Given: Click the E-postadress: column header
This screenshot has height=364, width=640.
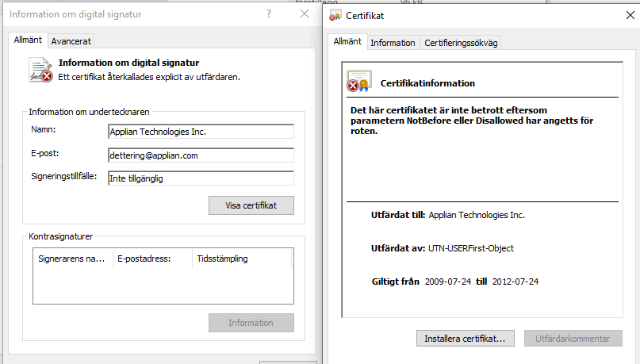Looking at the screenshot, I should pos(152,259).
